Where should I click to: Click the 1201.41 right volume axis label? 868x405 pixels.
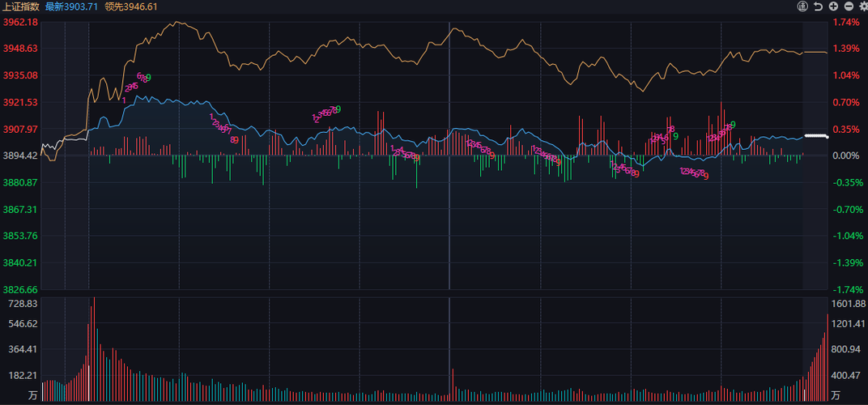tap(848, 323)
